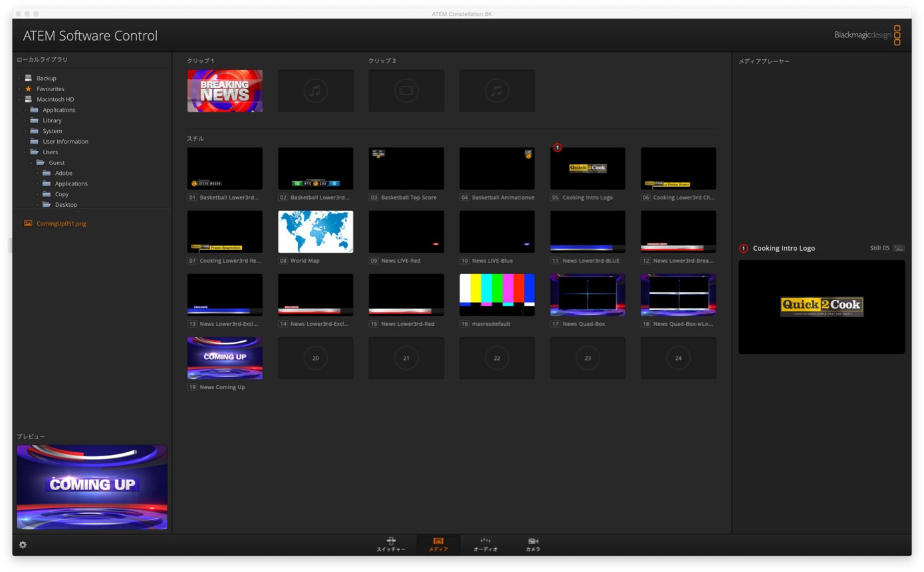The image size is (924, 572).
Task: Open the オーディオ (Audio) page
Action: click(485, 544)
